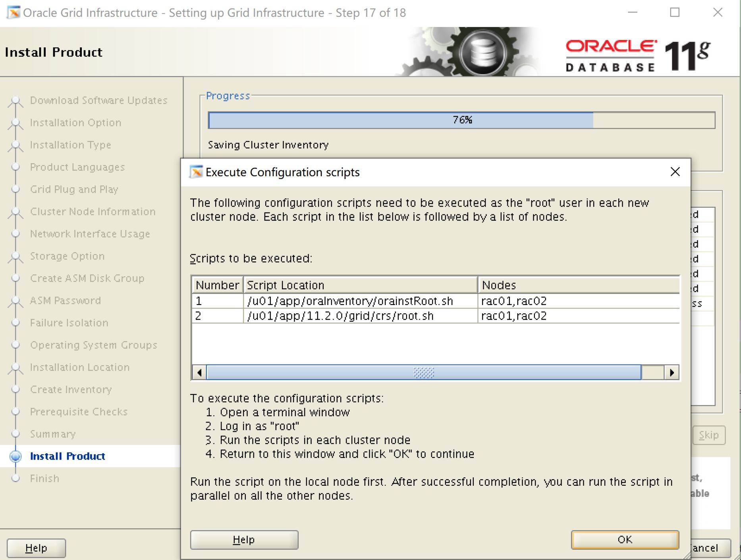
Task: Click the Summary step
Action: click(52, 434)
